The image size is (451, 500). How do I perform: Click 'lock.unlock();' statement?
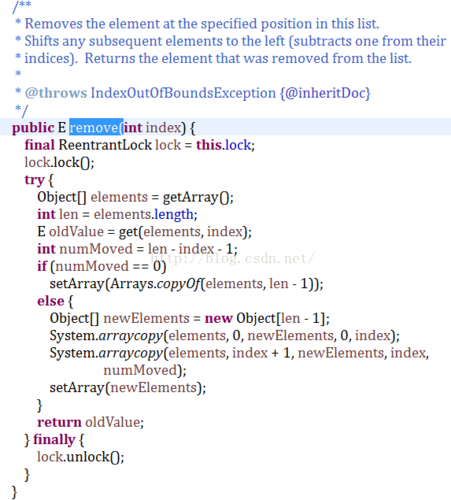[80, 457]
